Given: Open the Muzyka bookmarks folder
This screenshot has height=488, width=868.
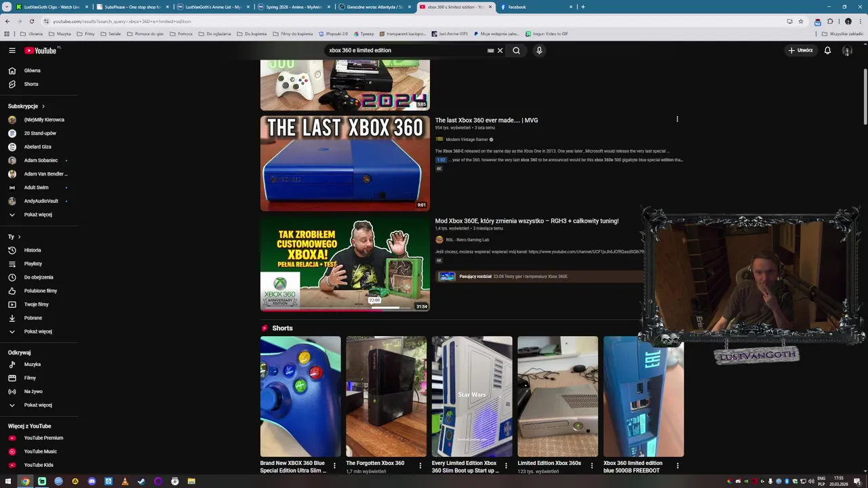Looking at the screenshot, I should click(x=60, y=34).
